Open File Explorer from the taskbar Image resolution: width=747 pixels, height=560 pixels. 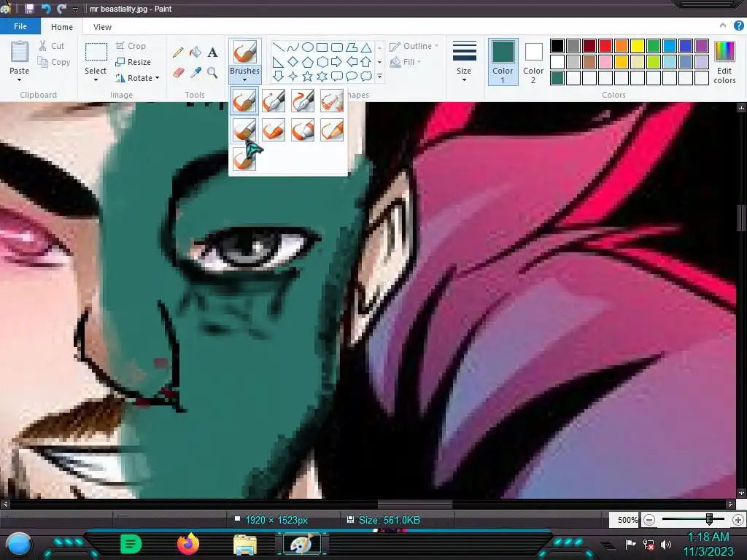(245, 545)
